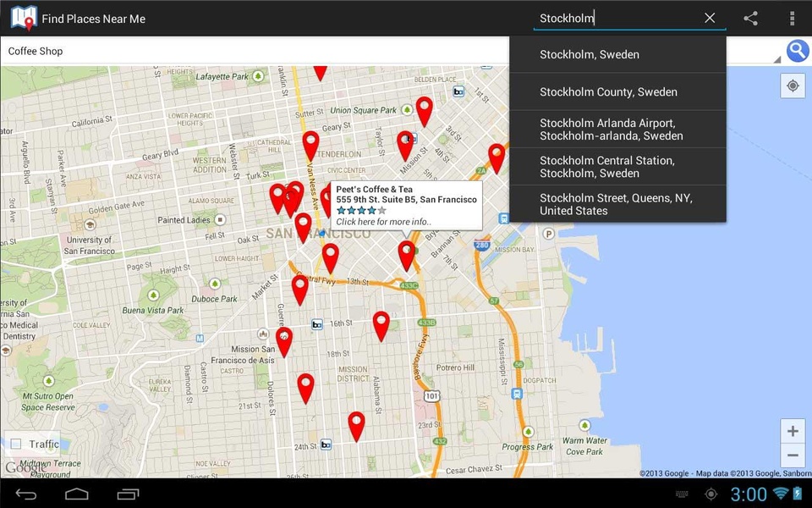Go back with Android back button

click(x=25, y=494)
